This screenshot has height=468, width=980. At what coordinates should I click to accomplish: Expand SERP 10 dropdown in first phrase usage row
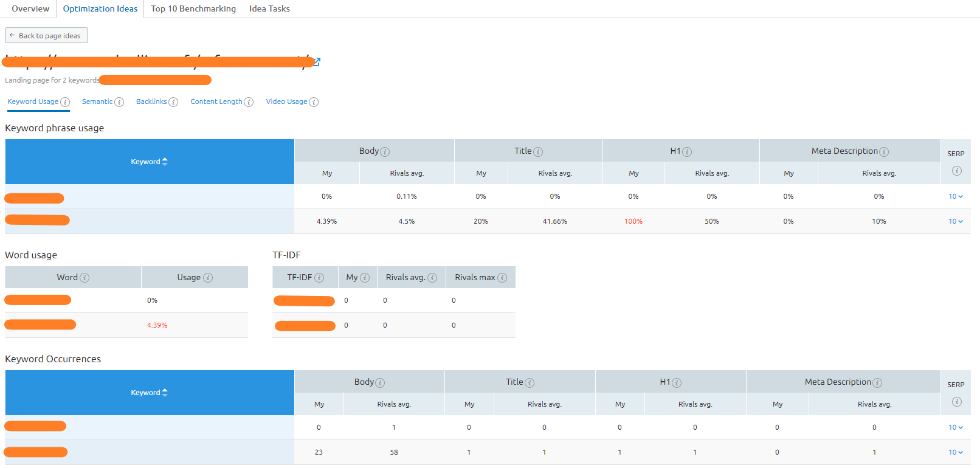click(x=956, y=196)
